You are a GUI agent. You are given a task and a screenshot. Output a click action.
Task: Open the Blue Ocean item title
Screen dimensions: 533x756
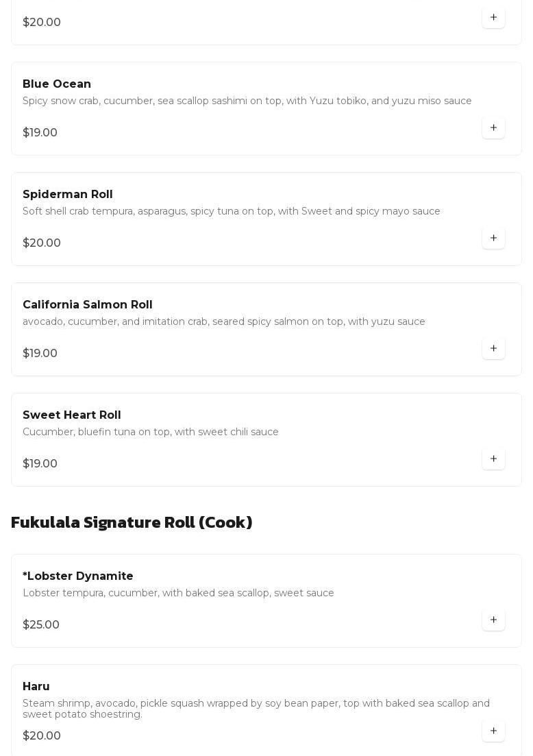(x=57, y=84)
